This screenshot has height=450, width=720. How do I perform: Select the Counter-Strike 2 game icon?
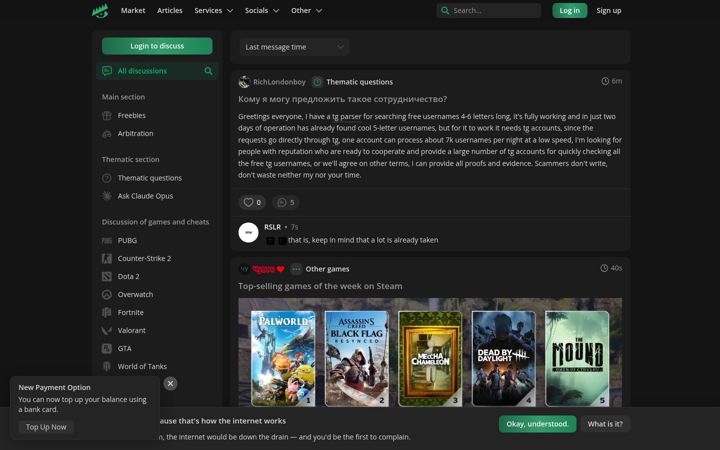point(107,259)
